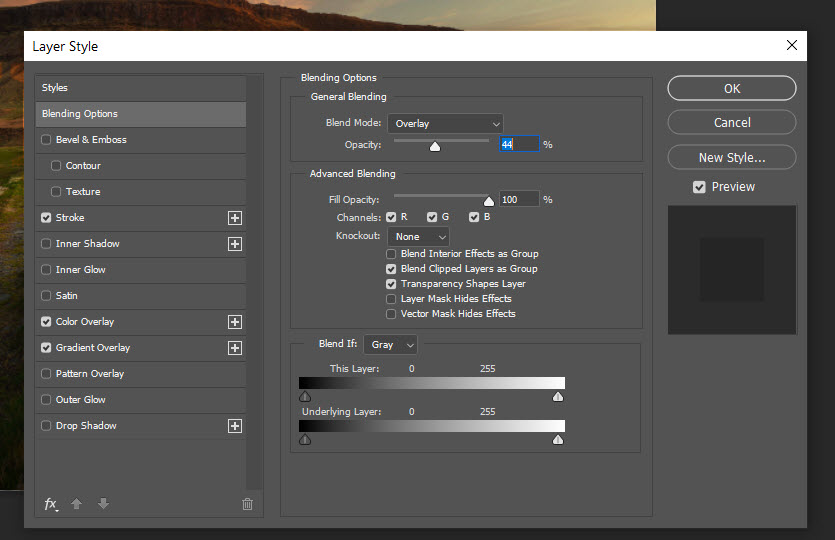835x540 pixels.
Task: Toggle Layer Mask Hides Effects checkbox
Action: pyautogui.click(x=391, y=299)
